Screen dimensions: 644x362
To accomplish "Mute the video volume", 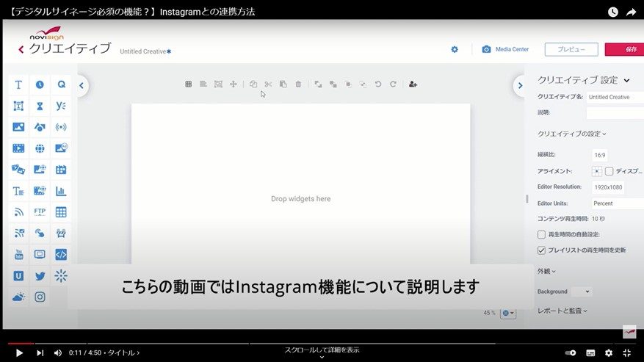I will pyautogui.click(x=58, y=352).
